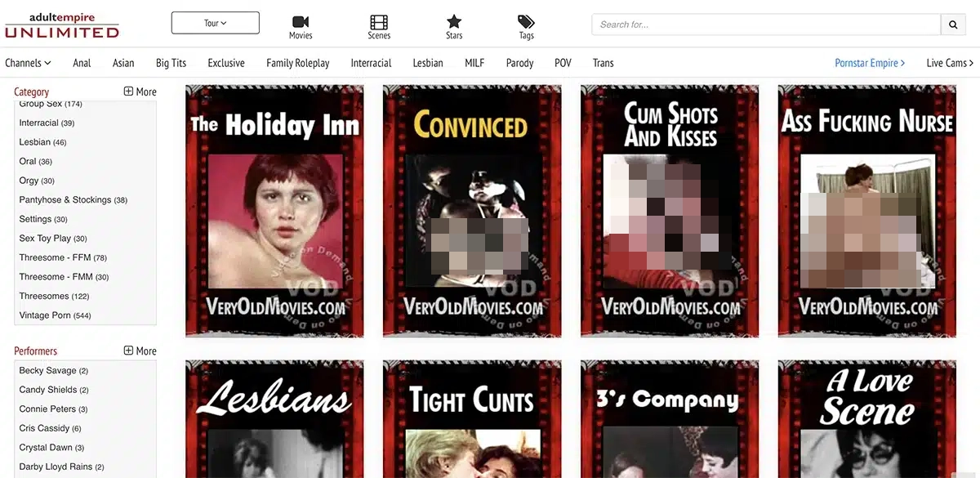Expand the Live Cams menu
This screenshot has height=478, width=980.
coord(950,63)
